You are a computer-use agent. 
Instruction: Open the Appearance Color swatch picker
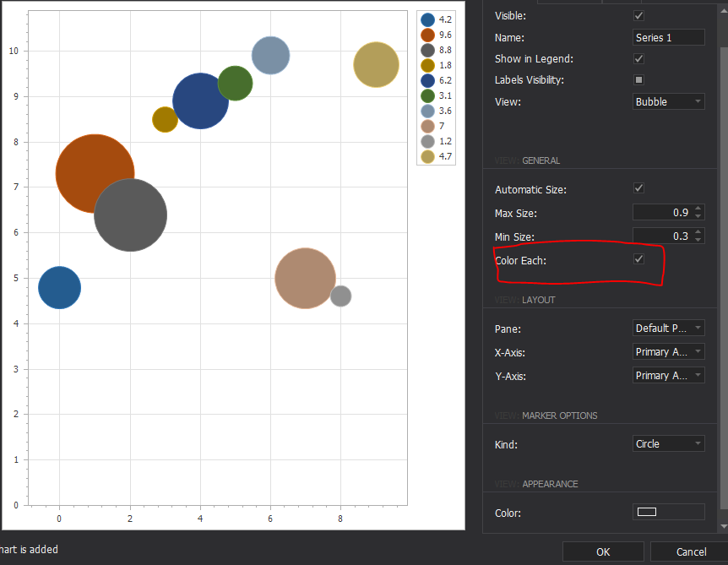click(669, 512)
